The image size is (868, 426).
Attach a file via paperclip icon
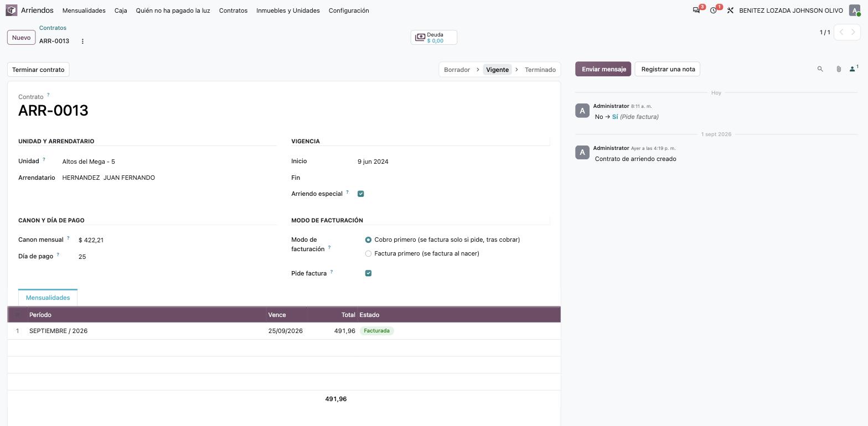coord(839,69)
